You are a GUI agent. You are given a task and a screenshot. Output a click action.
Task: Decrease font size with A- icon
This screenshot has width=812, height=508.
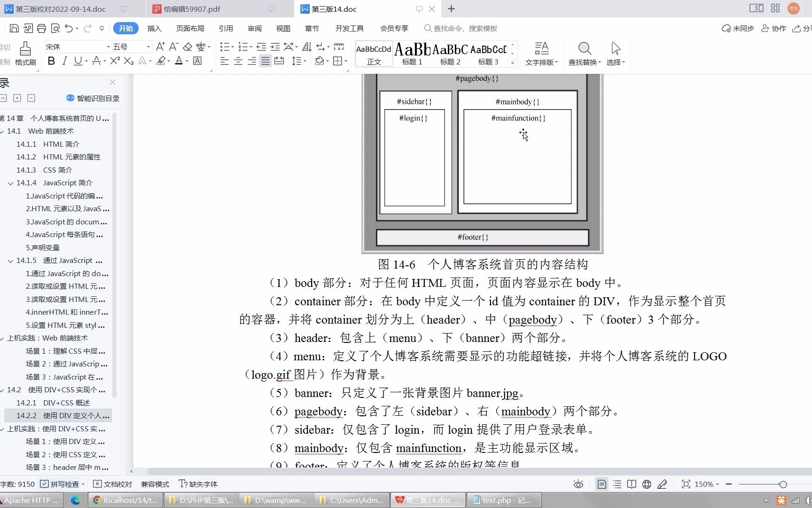point(173,47)
